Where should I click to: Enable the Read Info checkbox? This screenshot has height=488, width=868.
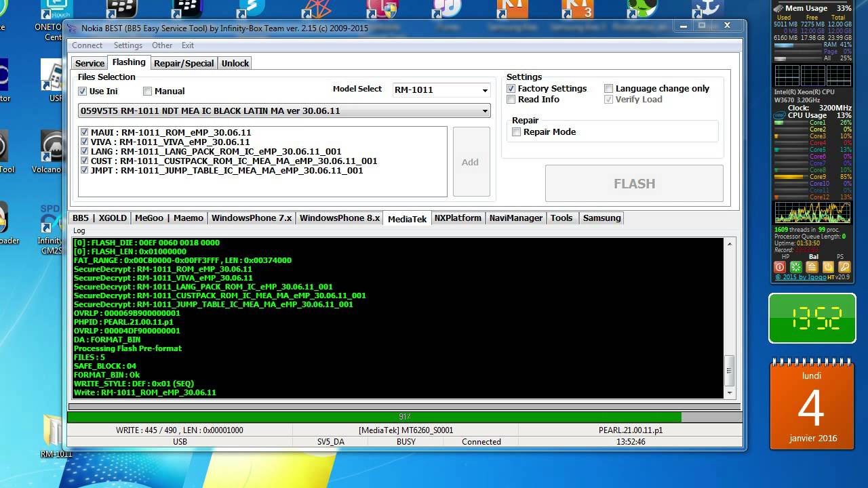pos(511,100)
